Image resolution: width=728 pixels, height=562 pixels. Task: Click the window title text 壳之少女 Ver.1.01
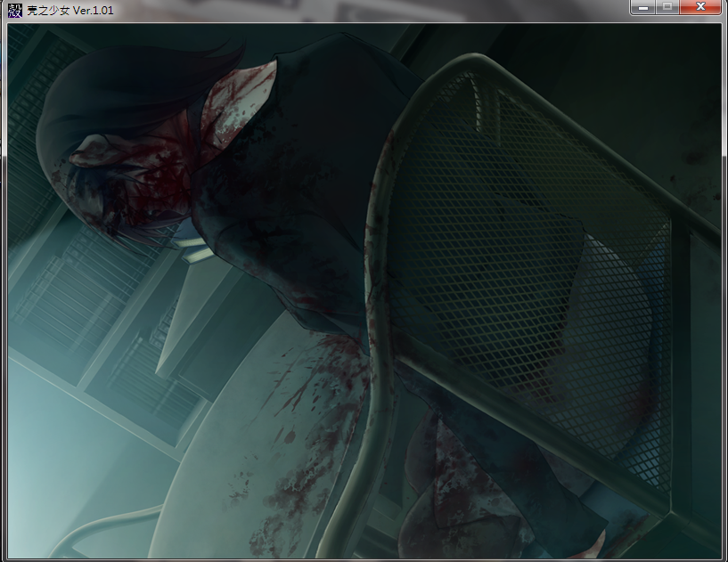[70, 10]
